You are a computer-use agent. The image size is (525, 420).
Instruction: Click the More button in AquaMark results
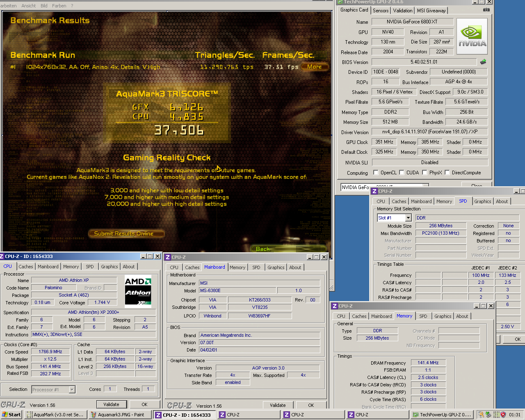tap(315, 67)
